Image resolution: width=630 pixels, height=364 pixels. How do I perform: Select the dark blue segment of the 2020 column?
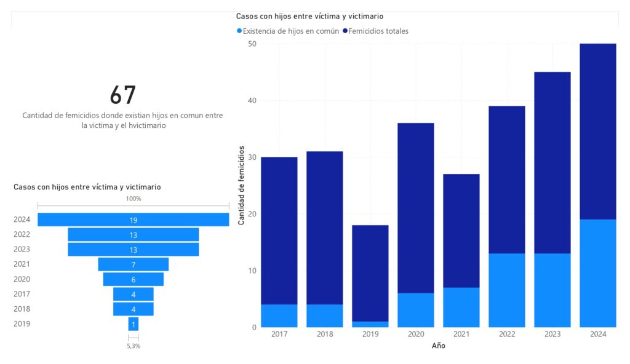415,208
